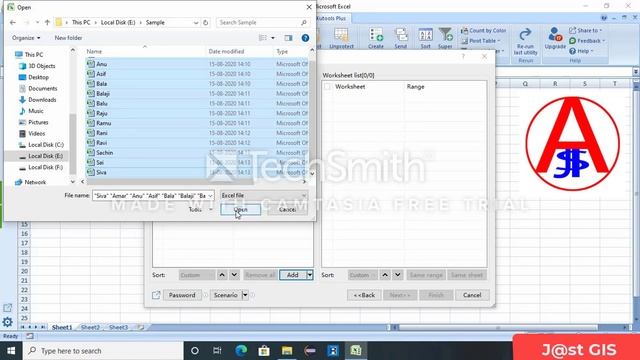The height and width of the screenshot is (360, 640).
Task: Open Scenario dropdown arrow
Action: (245, 295)
